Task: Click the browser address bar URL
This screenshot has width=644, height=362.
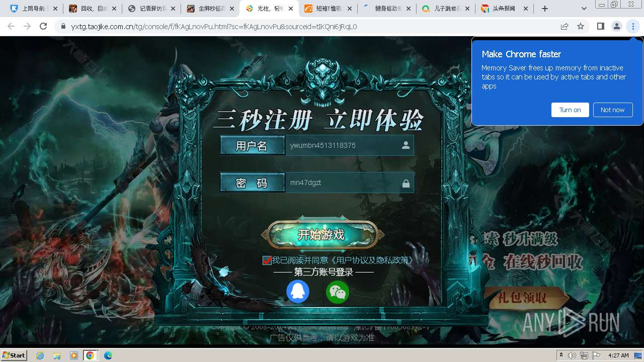Action: pos(214,27)
